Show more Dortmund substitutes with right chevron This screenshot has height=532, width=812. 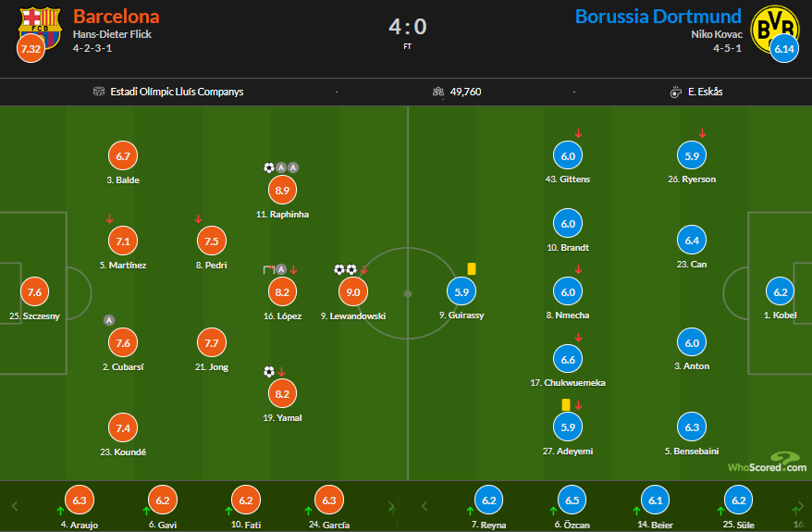[801, 506]
